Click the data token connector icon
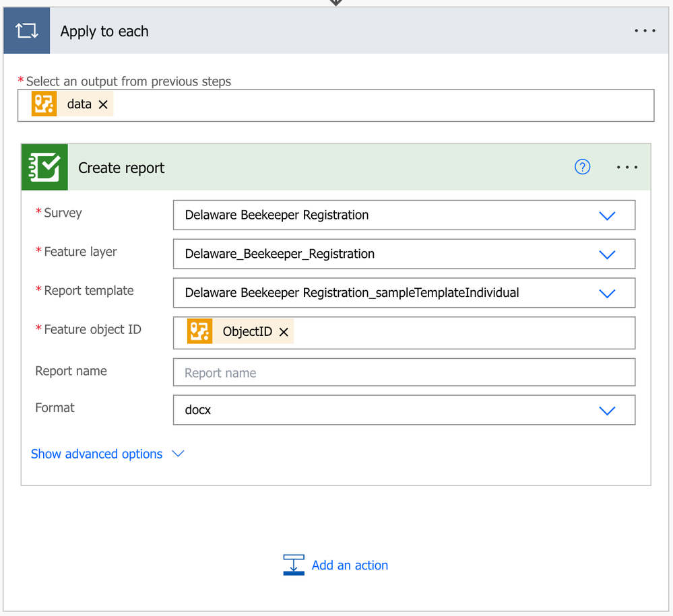The width and height of the screenshot is (673, 616). click(44, 104)
